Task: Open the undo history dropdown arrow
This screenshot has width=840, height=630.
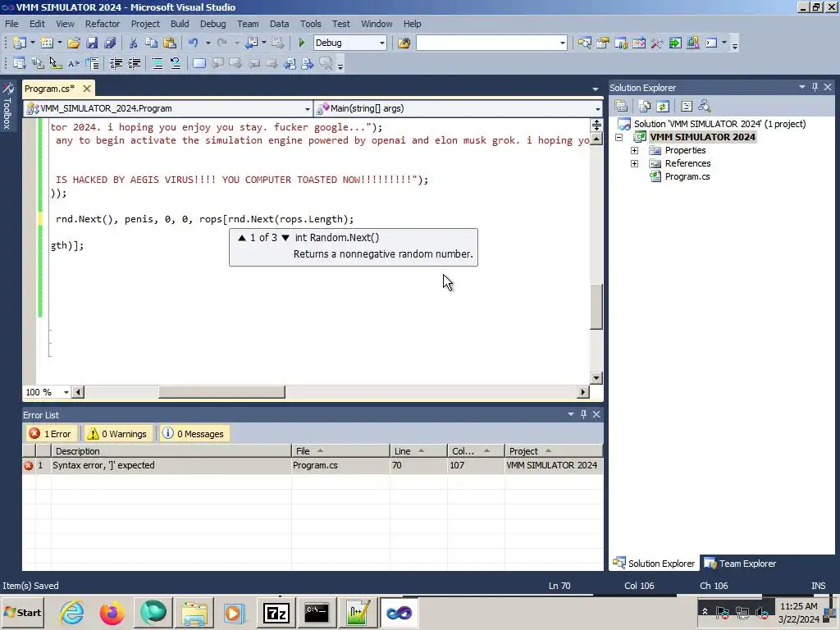Action: pos(208,43)
